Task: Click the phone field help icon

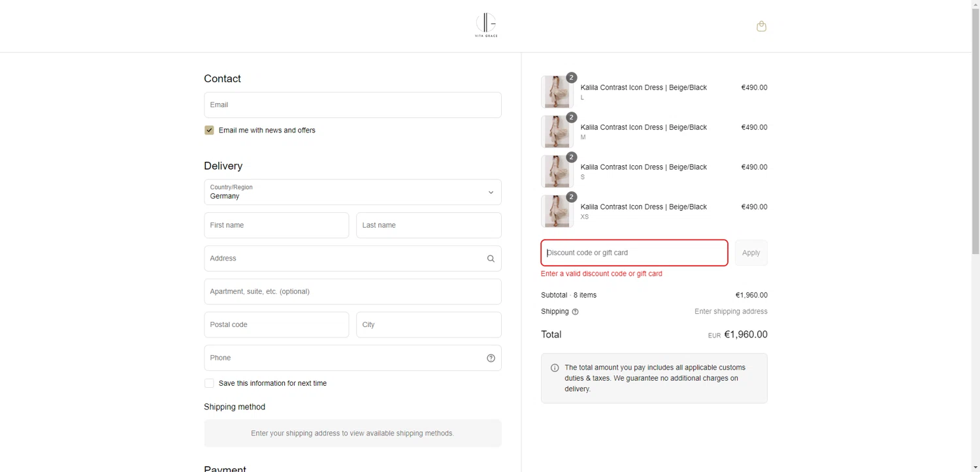Action: click(491, 358)
